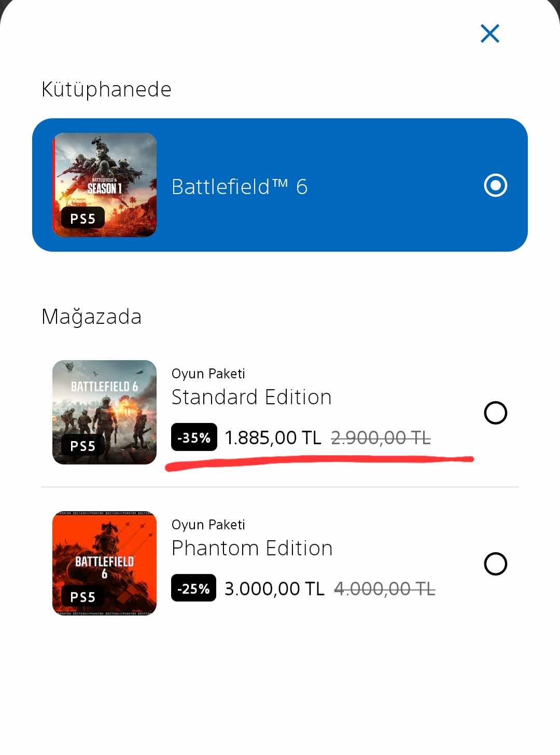This screenshot has width=560, height=755.
Task: Tap PS5 badge on Season 1 cover
Action: [83, 218]
